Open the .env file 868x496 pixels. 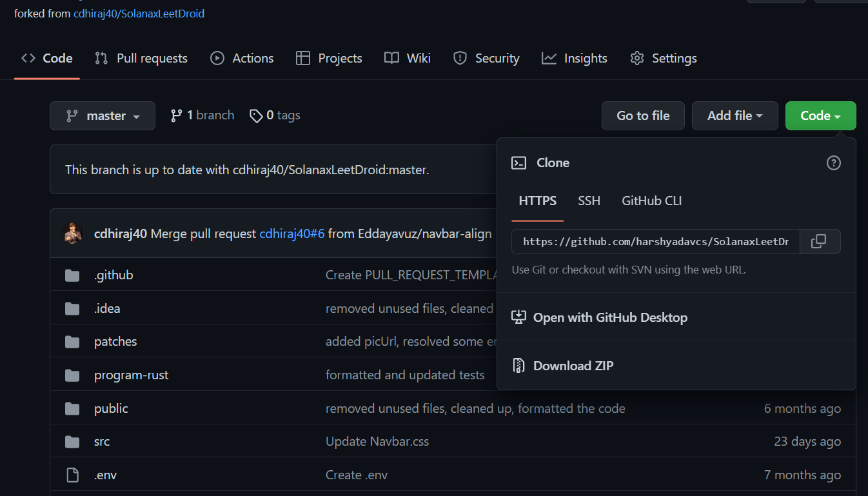pyautogui.click(x=105, y=475)
